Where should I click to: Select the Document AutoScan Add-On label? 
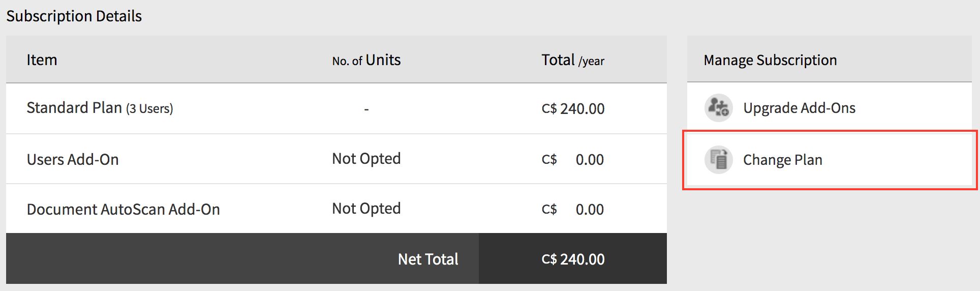pos(123,209)
